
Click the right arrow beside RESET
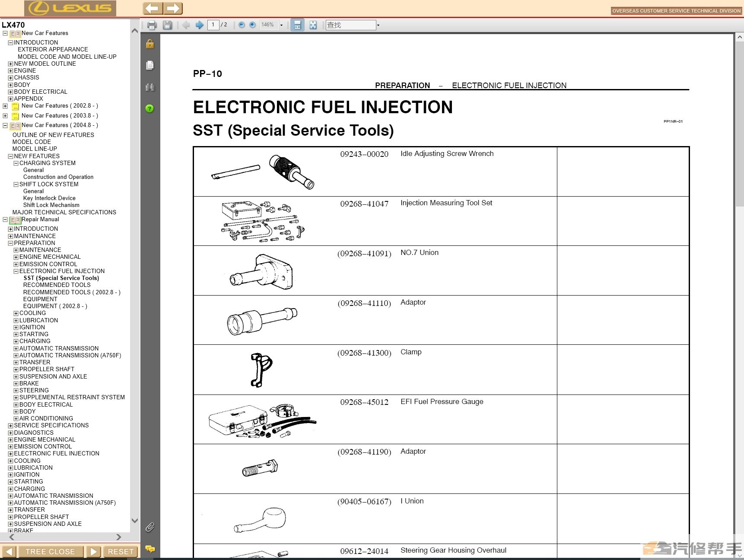click(x=93, y=552)
